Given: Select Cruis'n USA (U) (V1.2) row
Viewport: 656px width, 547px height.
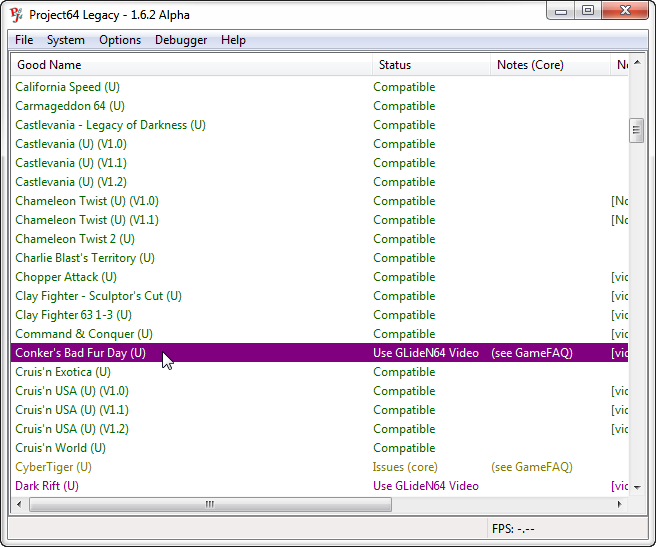Looking at the screenshot, I should (x=320, y=429).
